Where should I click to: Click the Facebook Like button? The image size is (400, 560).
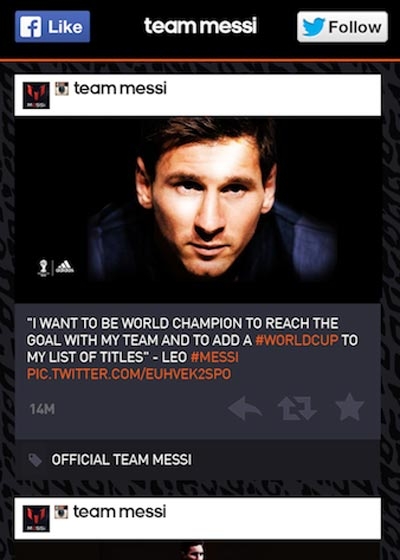[x=52, y=26]
